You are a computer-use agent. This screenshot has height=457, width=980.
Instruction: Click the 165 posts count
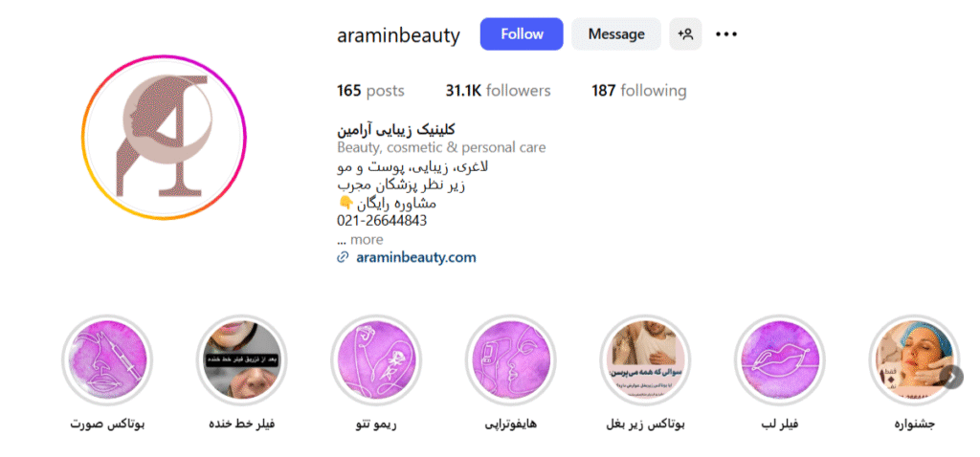click(370, 91)
